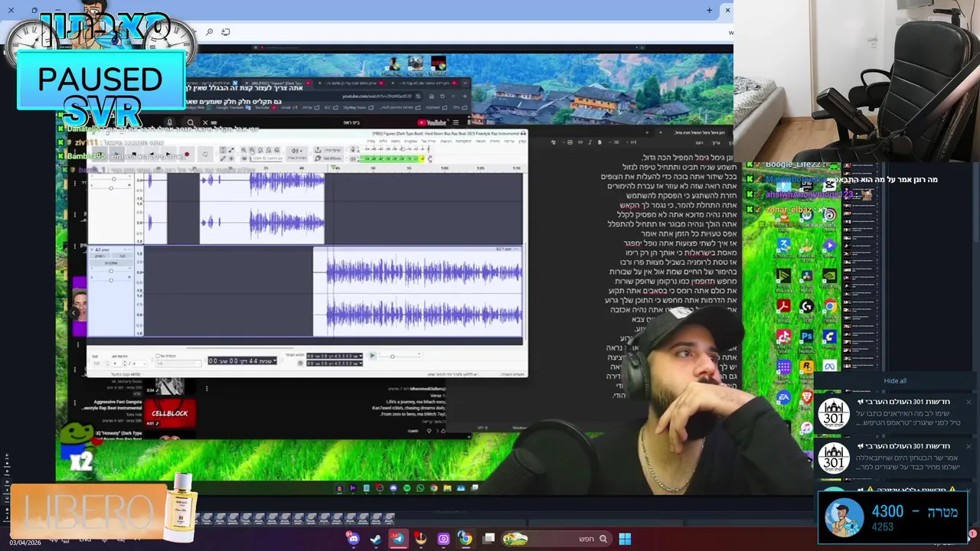Image resolution: width=980 pixels, height=551 pixels.
Task: Close the second audio track
Action: [92, 249]
